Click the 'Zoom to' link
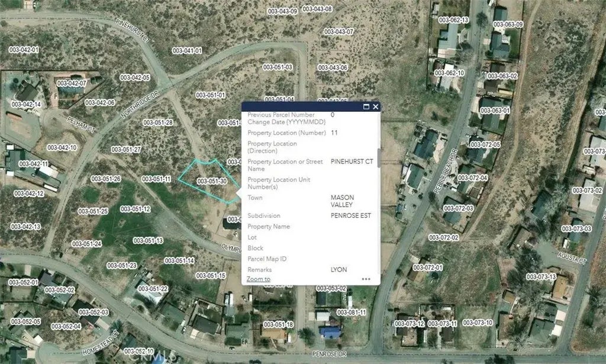Image resolution: width=606 pixels, height=364 pixels. click(x=259, y=279)
